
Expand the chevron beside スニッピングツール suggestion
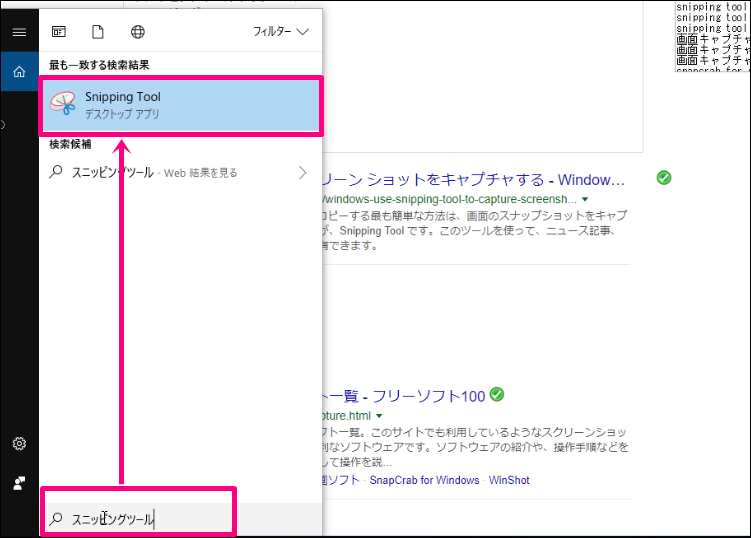click(x=303, y=172)
